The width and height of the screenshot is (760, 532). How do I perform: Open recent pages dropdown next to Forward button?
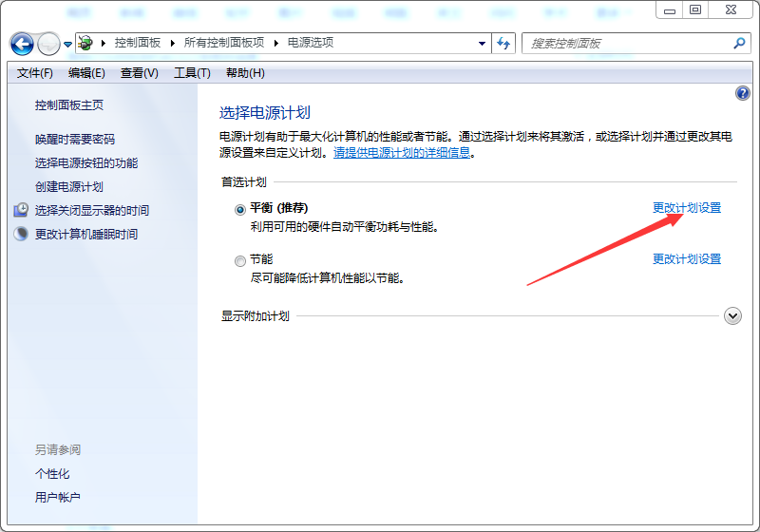pyautogui.click(x=67, y=45)
